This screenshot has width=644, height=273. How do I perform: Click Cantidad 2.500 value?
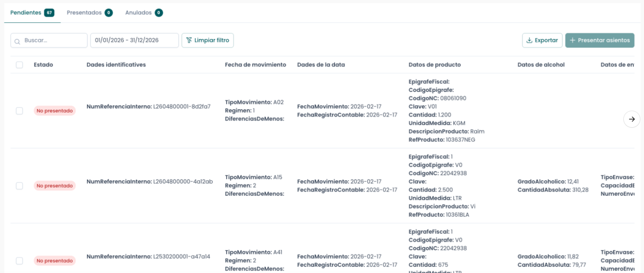tap(446, 190)
